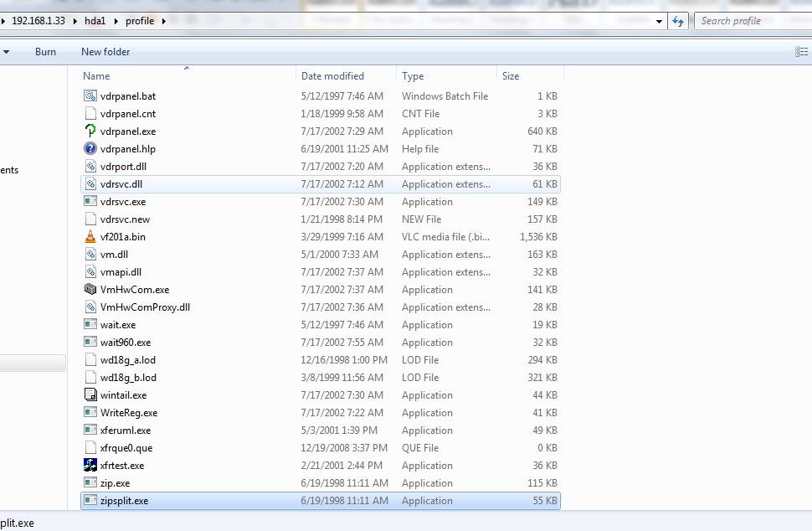Viewport: 812px width, 531px height.
Task: Sort files by the Size column
Action: click(511, 76)
